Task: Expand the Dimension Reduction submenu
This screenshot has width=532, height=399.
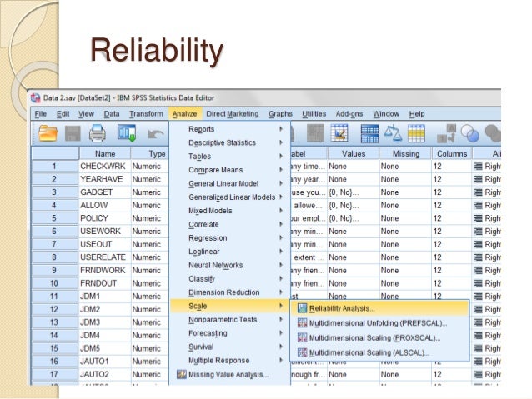Action: tap(230, 292)
